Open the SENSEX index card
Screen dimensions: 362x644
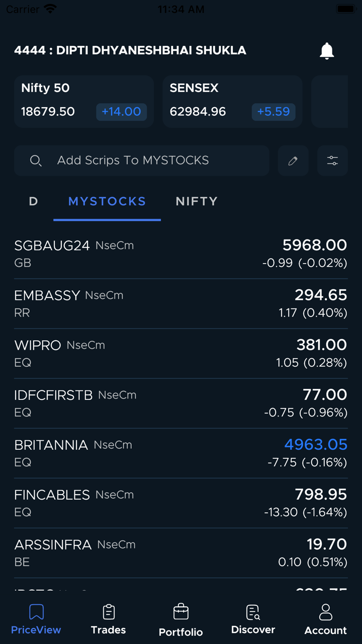click(x=232, y=101)
